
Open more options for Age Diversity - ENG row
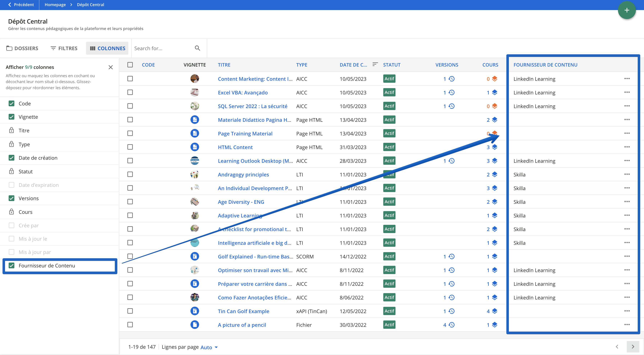[627, 202]
